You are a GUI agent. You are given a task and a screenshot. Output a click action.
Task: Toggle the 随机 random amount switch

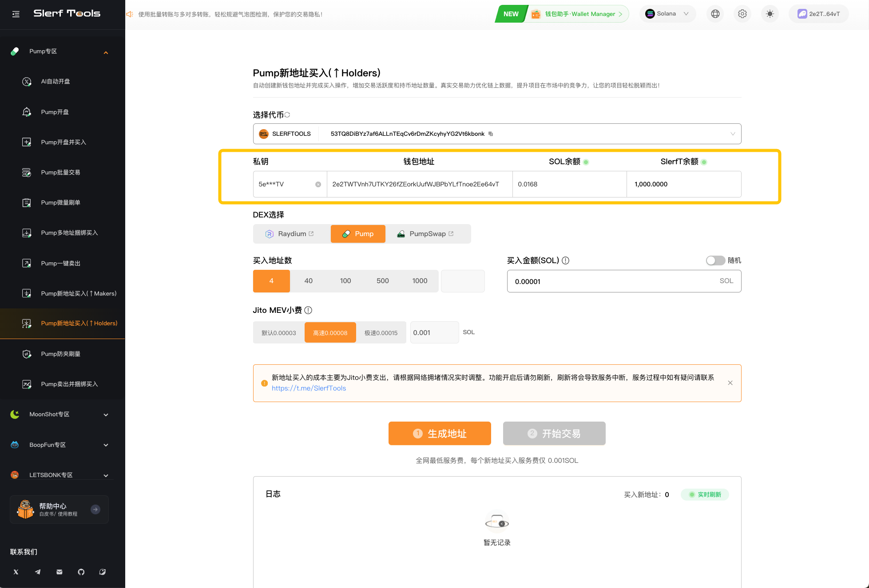715,260
